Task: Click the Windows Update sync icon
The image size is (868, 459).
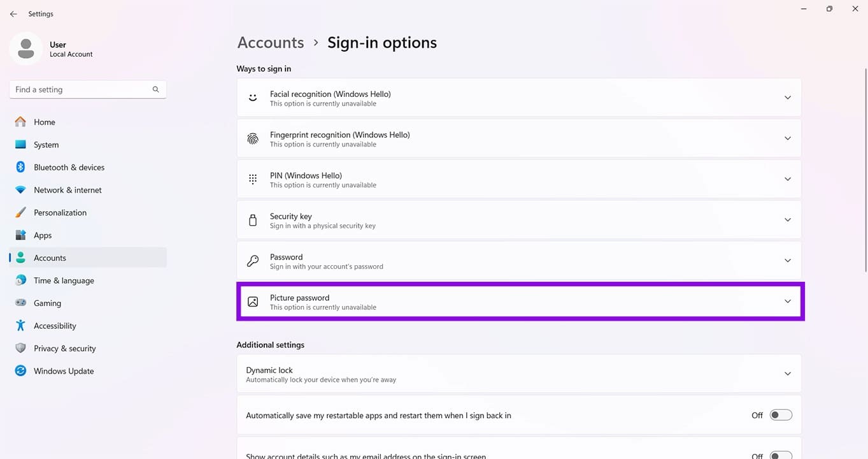Action: click(21, 371)
